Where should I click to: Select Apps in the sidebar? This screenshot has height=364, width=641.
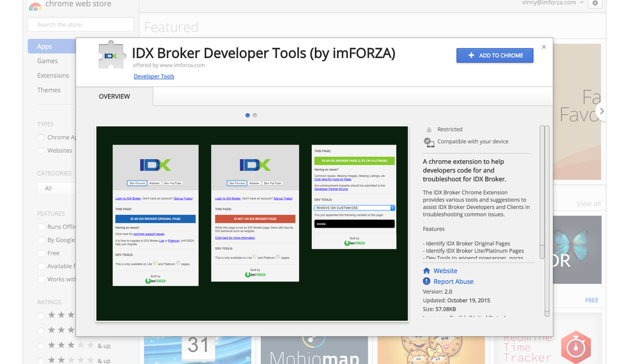pos(51,46)
